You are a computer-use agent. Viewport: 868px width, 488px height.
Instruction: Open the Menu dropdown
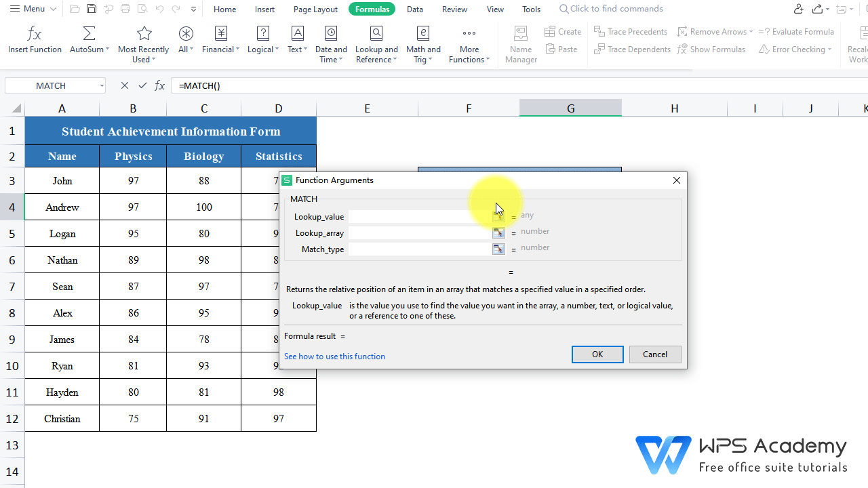31,9
